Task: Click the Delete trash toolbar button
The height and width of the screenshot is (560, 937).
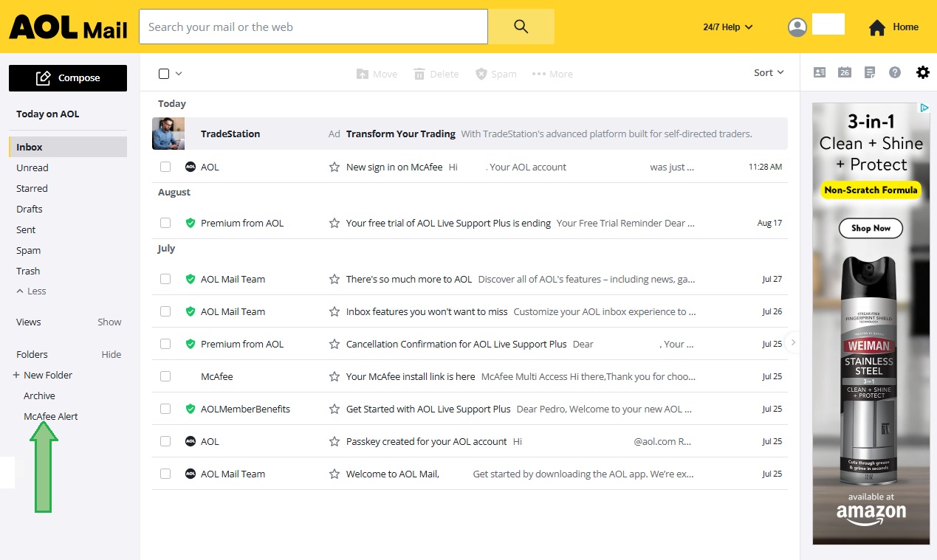Action: click(x=436, y=74)
